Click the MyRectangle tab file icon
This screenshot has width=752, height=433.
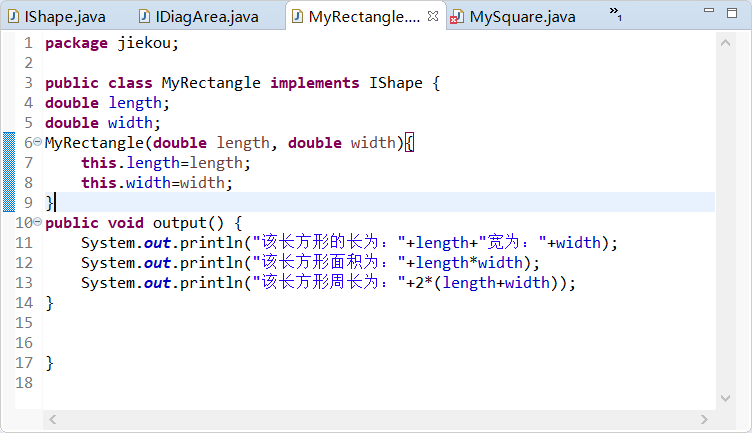[297, 17]
